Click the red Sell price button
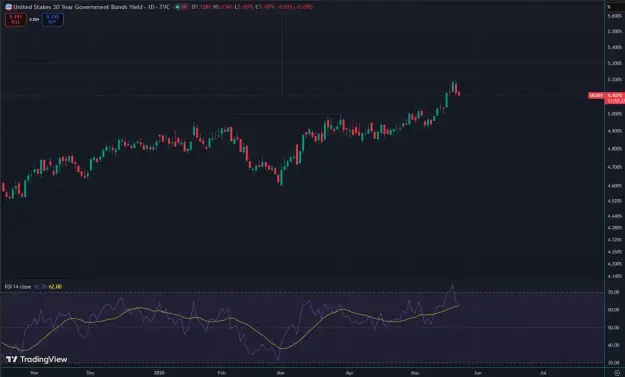The image size is (625, 377). (x=16, y=20)
